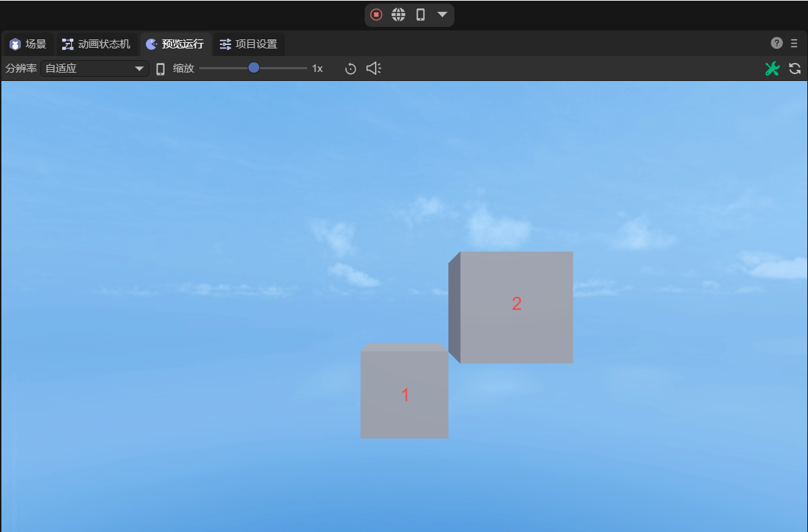The height and width of the screenshot is (532, 808).
Task: Click the cube labeled 2
Action: coord(516,306)
